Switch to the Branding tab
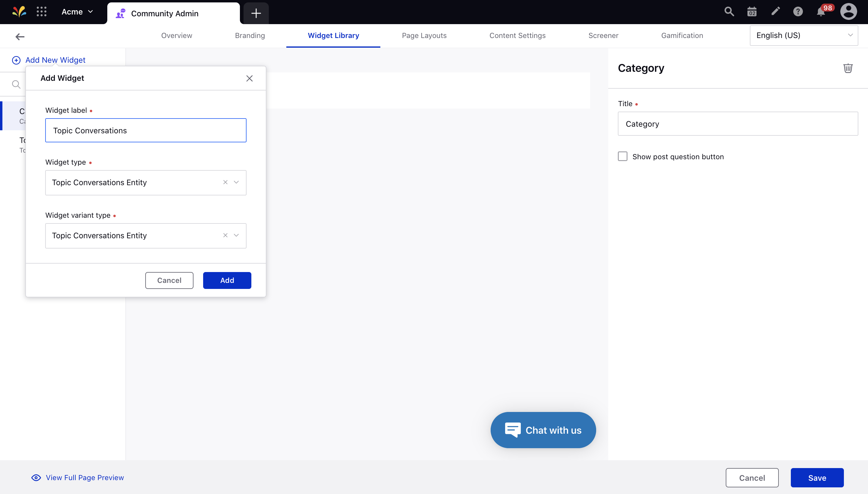The width and height of the screenshot is (868, 494). [x=250, y=36]
